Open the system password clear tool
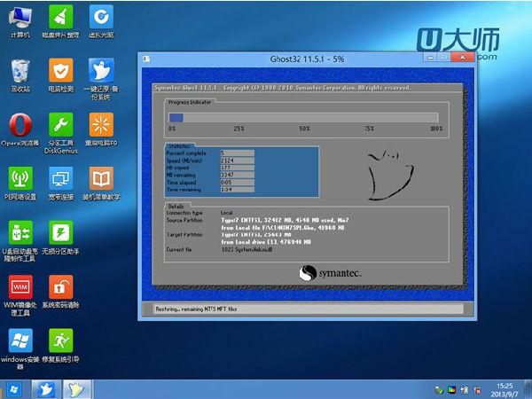 (60, 288)
